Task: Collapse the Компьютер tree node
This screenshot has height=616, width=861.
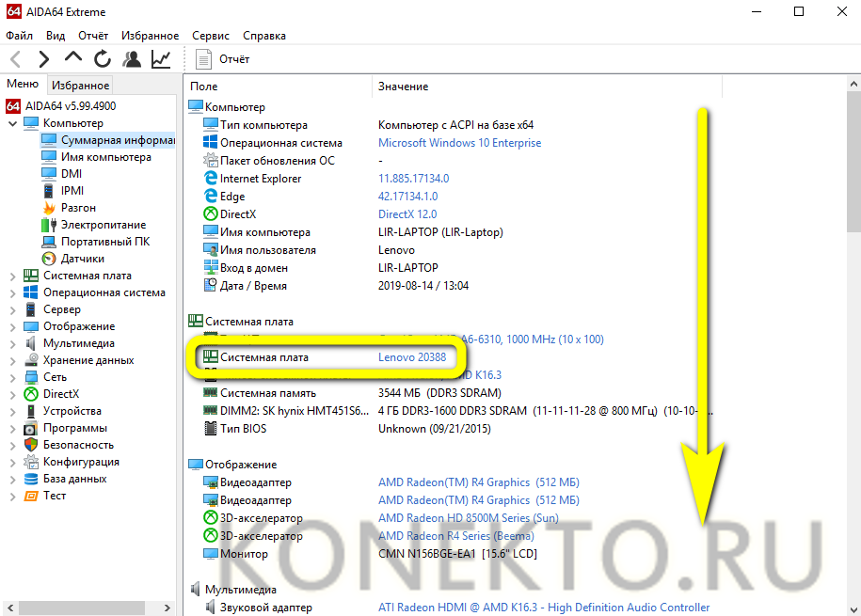Action: pos(12,123)
